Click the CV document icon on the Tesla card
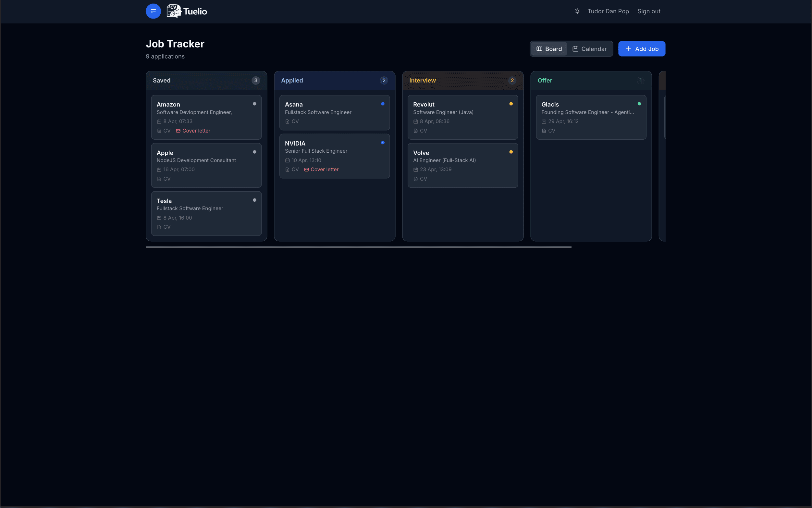Image resolution: width=812 pixels, height=508 pixels. click(159, 227)
